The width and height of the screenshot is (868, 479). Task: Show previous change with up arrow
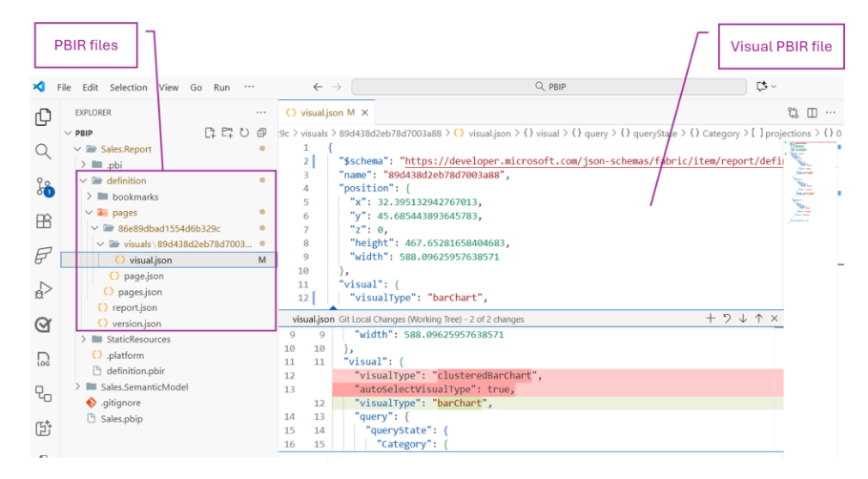pyautogui.click(x=759, y=319)
